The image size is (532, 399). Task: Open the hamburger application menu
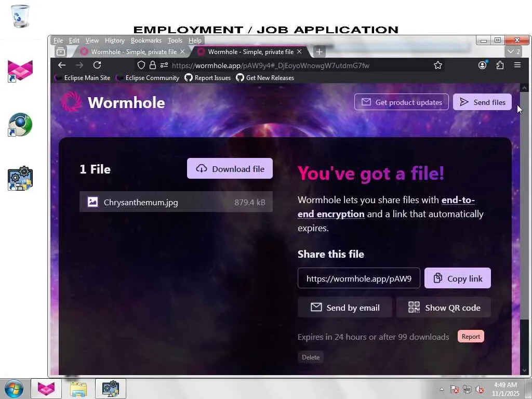(x=517, y=65)
